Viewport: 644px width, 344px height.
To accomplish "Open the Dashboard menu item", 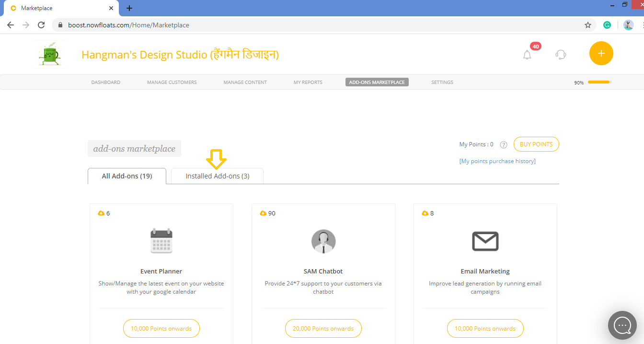I will 105,82.
